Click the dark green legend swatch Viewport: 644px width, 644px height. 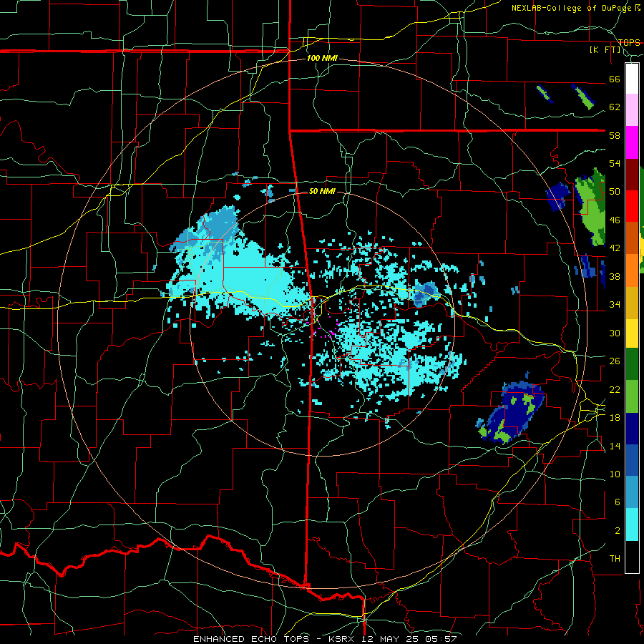pos(632,364)
